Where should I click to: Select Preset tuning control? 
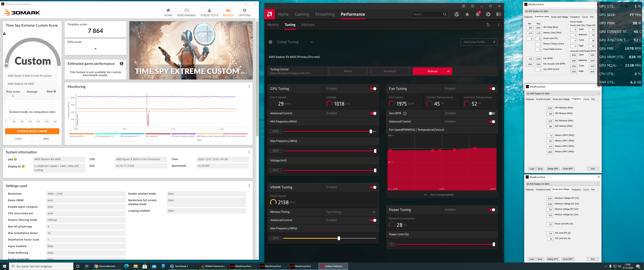pyautogui.click(x=347, y=71)
